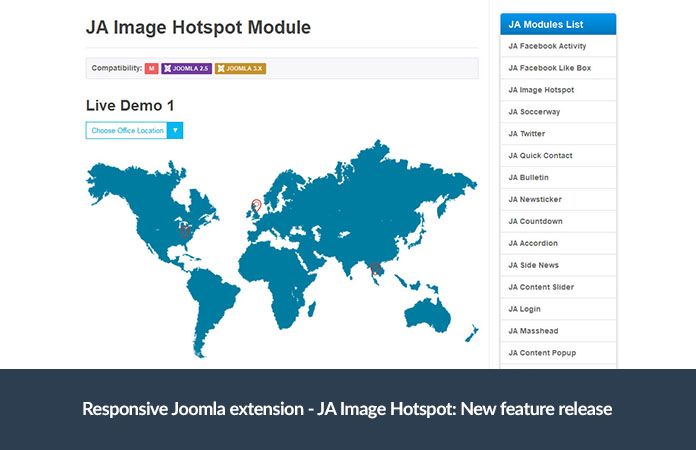Click the JA Login module entry
The image size is (696, 450).
click(x=558, y=309)
